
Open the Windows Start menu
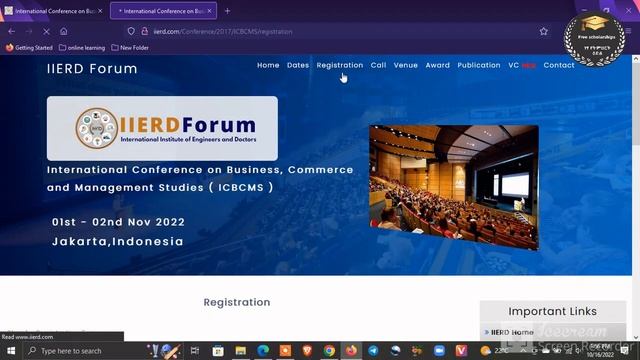pos(11,351)
